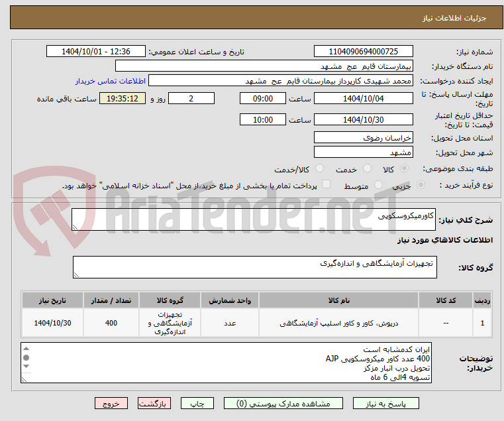The image size is (504, 421).
Task: Click the چاپ print button
Action: pyautogui.click(x=197, y=404)
